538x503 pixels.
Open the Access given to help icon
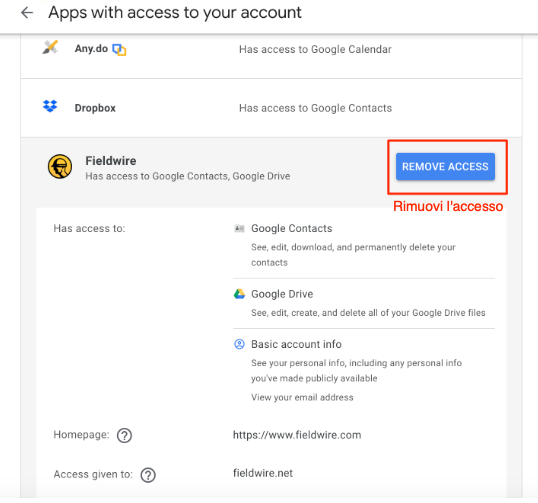click(x=148, y=475)
